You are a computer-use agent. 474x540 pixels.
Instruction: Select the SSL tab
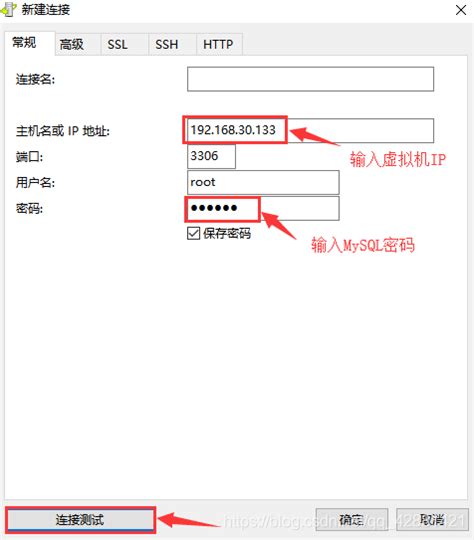[x=117, y=44]
